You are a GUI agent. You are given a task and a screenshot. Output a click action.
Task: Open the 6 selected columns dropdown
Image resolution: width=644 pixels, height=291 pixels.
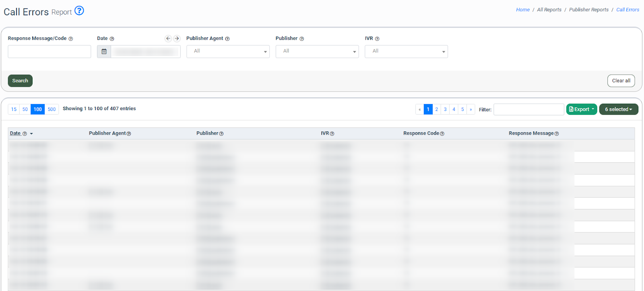tap(618, 109)
